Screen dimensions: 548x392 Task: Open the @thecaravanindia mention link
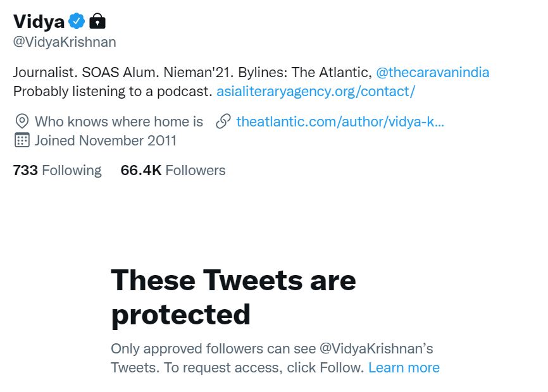coord(432,72)
